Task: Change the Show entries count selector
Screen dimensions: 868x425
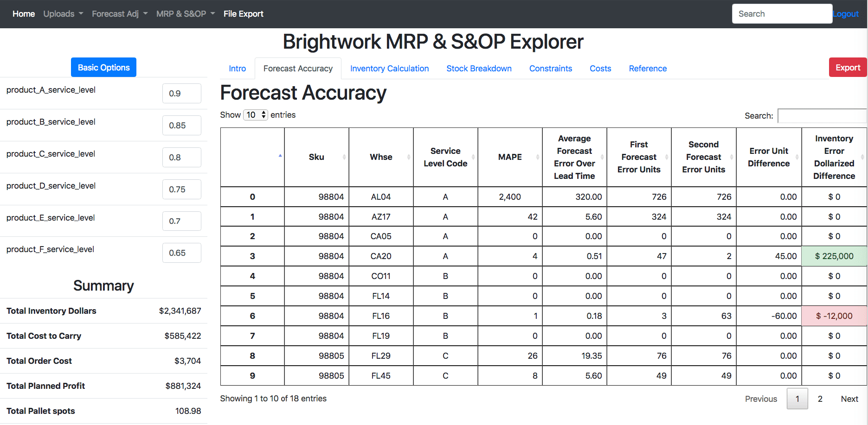Action: pyautogui.click(x=256, y=114)
